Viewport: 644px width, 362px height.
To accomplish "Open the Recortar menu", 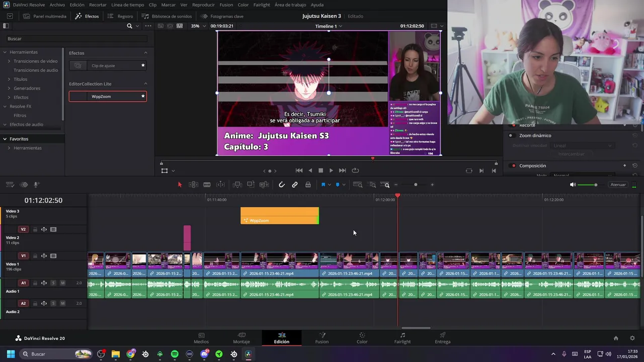I will pos(98,5).
